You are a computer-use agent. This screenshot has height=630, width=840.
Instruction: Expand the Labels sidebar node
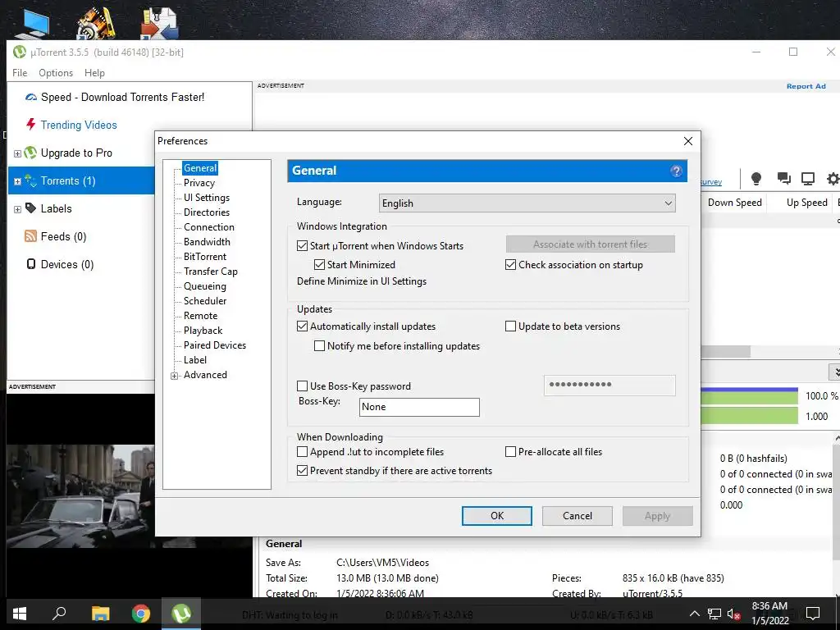[17, 209]
